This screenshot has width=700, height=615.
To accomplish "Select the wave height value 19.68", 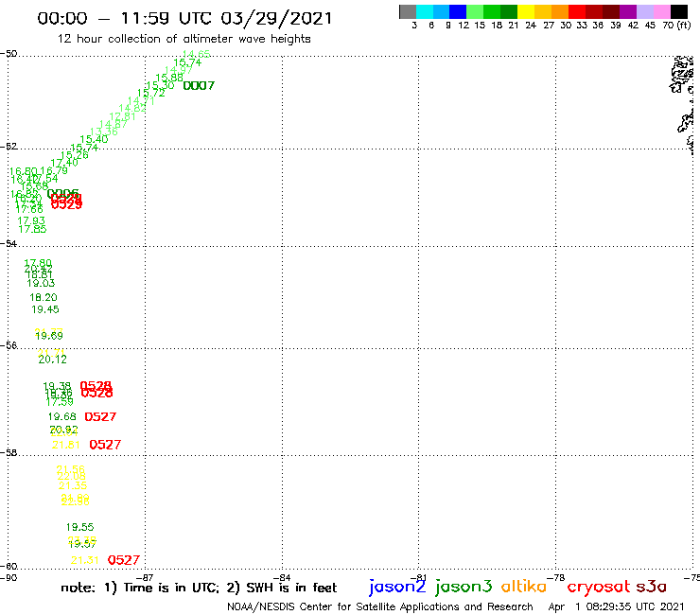I will (62, 416).
